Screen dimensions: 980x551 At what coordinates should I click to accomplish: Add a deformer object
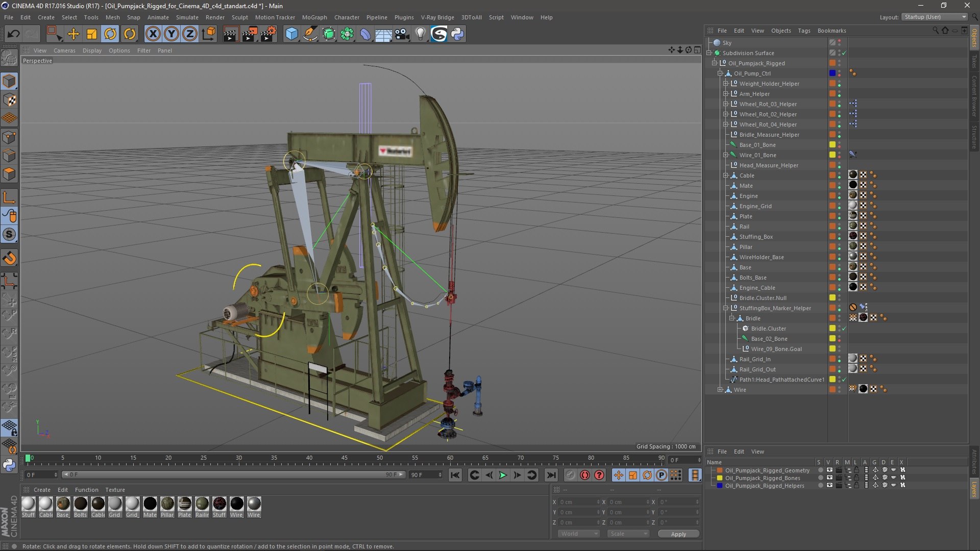tap(365, 34)
